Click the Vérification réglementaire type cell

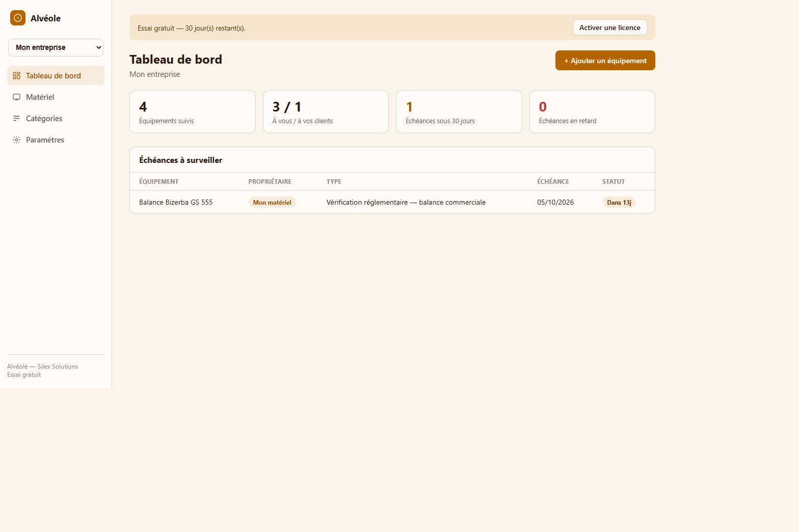point(406,202)
